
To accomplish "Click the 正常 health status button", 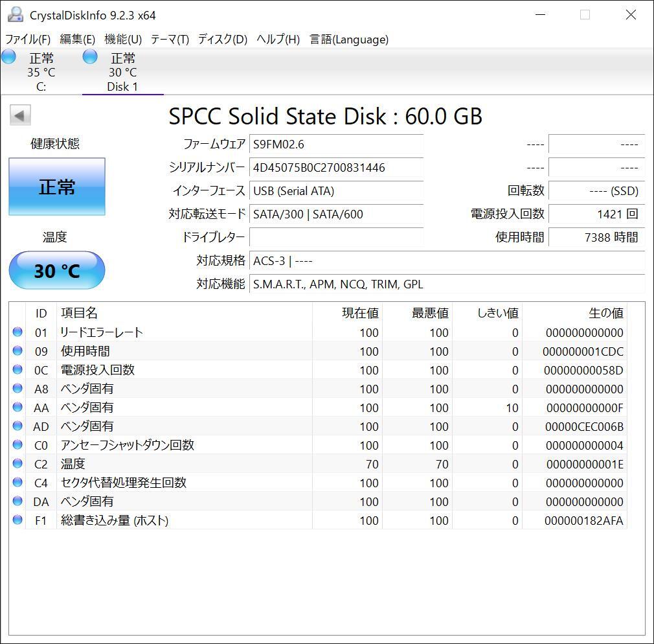I will coord(57,187).
